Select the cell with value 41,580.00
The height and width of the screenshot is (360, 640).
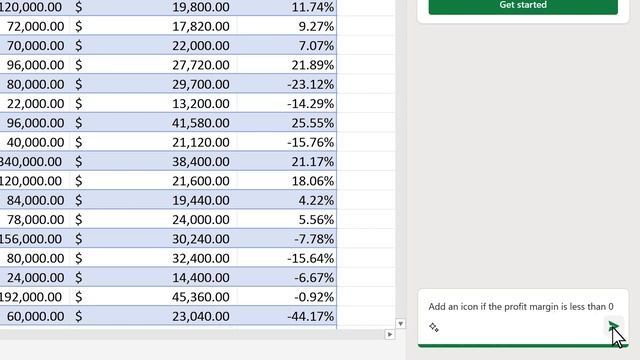click(x=153, y=122)
